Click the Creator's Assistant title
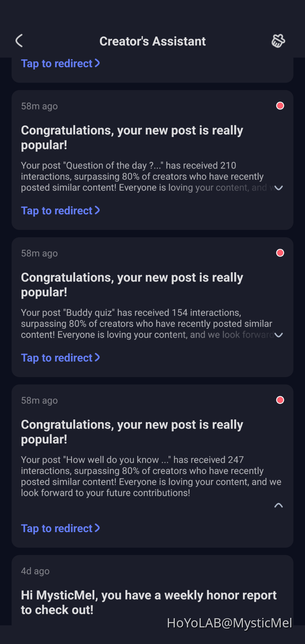Screen dimensions: 305x644 (152, 41)
